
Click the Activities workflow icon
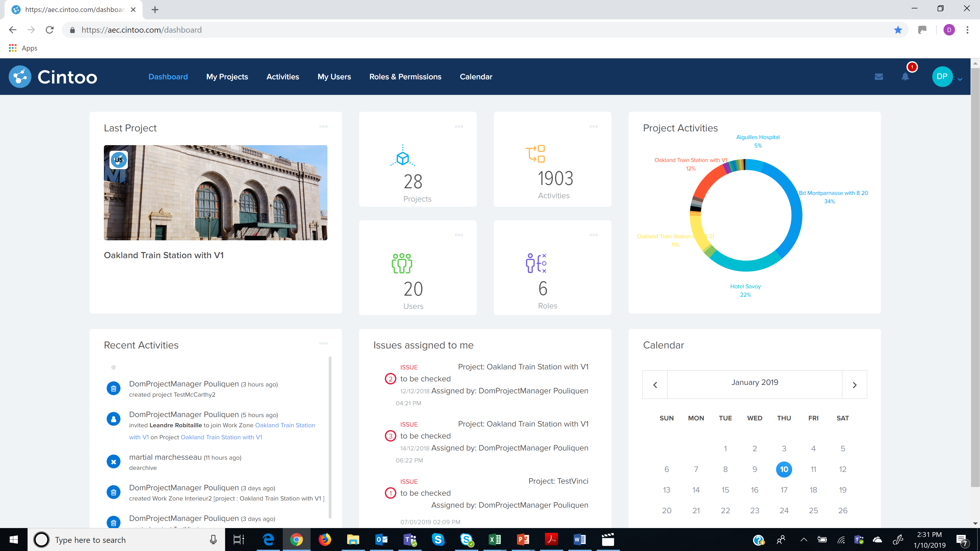[x=535, y=154]
